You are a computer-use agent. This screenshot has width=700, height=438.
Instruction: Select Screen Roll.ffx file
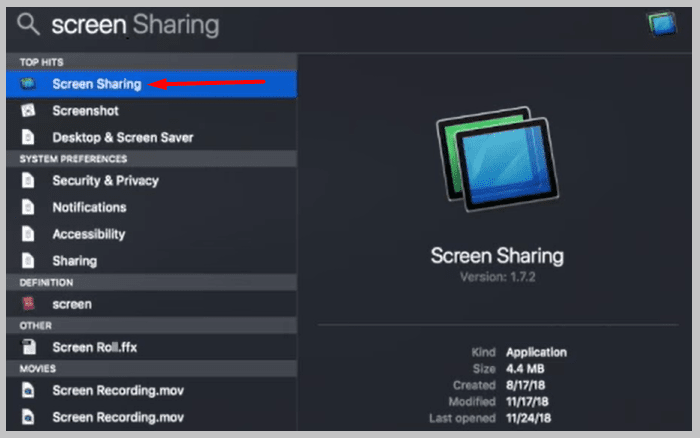151,347
